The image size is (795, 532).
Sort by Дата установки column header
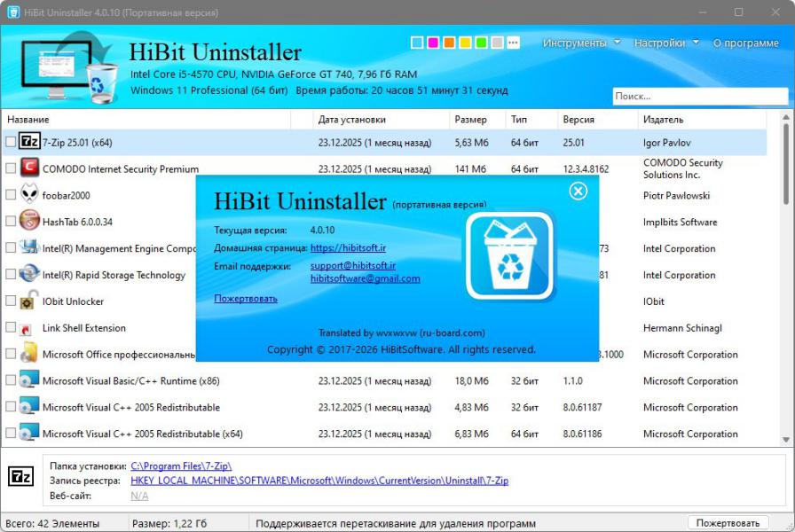click(x=351, y=119)
